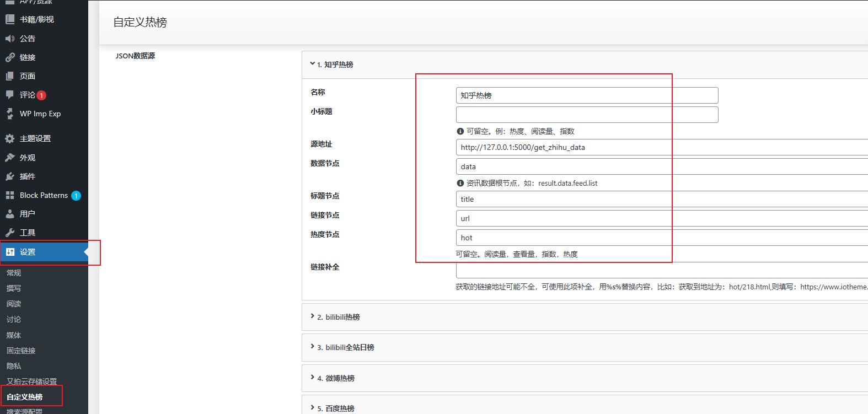Click the Block Patterns grid icon
This screenshot has height=414, width=868.
tap(10, 195)
